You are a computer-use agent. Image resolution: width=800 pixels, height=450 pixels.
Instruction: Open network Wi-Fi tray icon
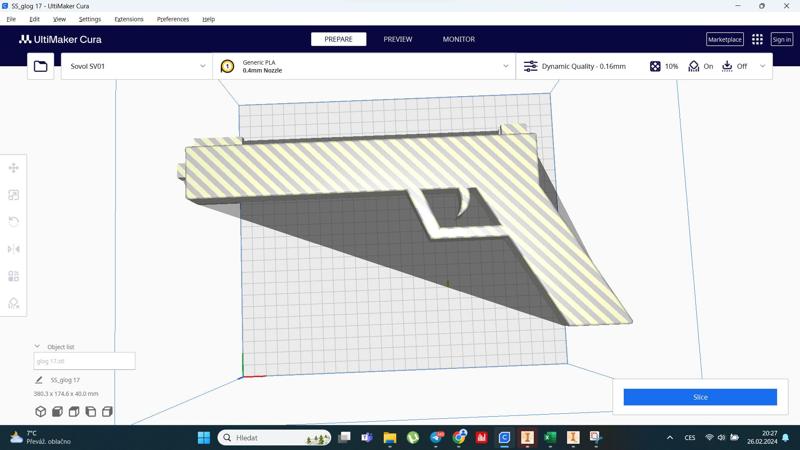[x=709, y=438]
